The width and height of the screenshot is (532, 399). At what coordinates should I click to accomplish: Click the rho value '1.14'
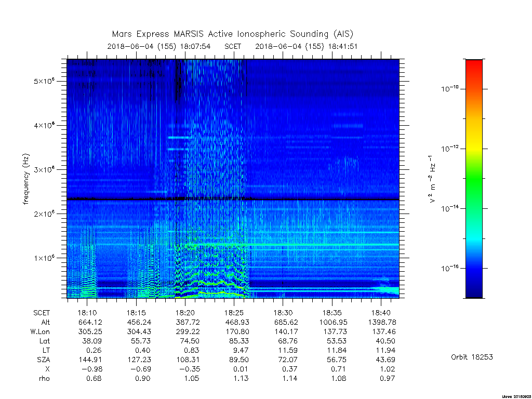pos(290,378)
